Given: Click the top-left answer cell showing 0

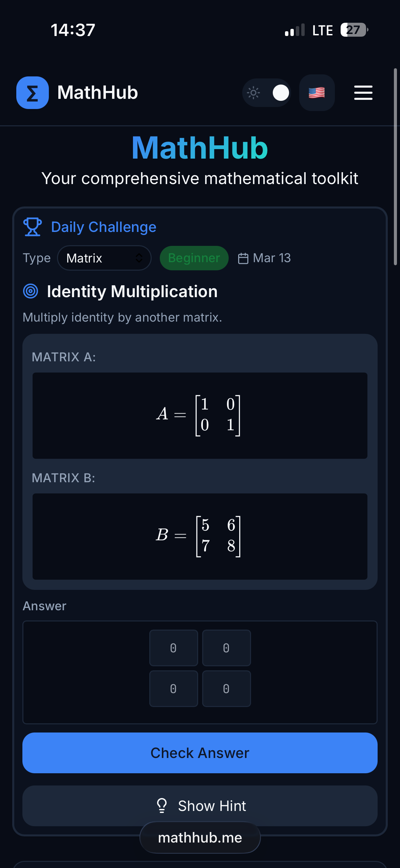Looking at the screenshot, I should point(173,648).
